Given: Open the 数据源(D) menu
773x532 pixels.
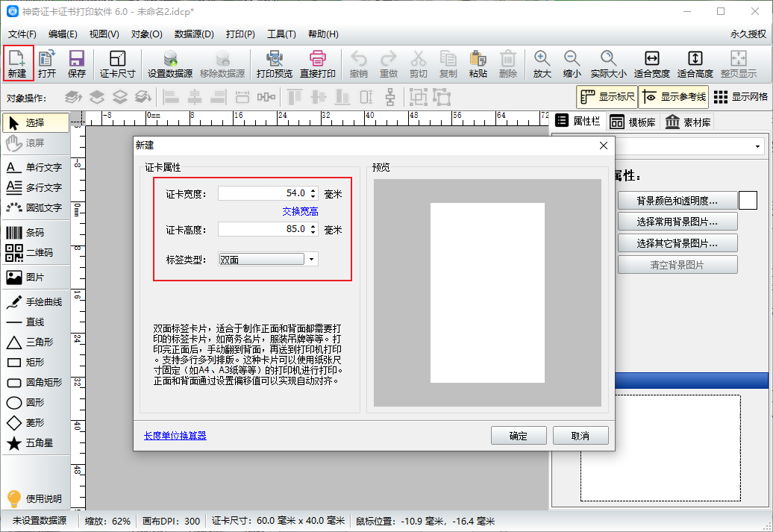Looking at the screenshot, I should [x=194, y=34].
